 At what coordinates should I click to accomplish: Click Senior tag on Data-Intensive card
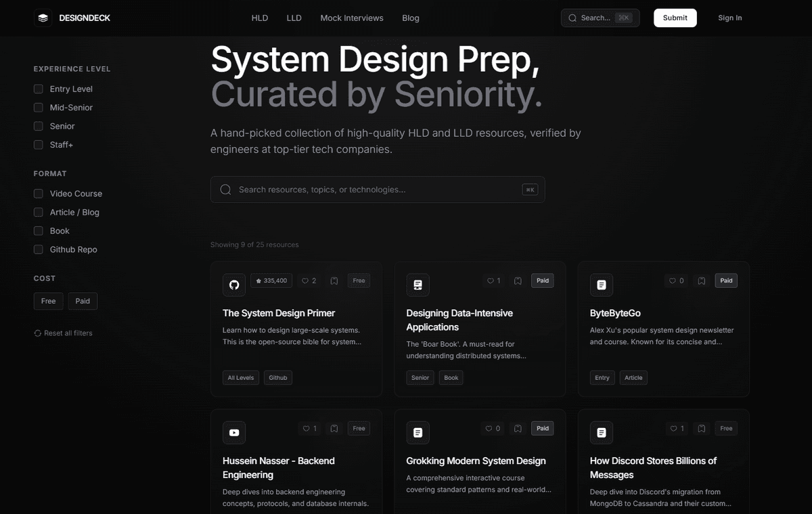pos(420,378)
